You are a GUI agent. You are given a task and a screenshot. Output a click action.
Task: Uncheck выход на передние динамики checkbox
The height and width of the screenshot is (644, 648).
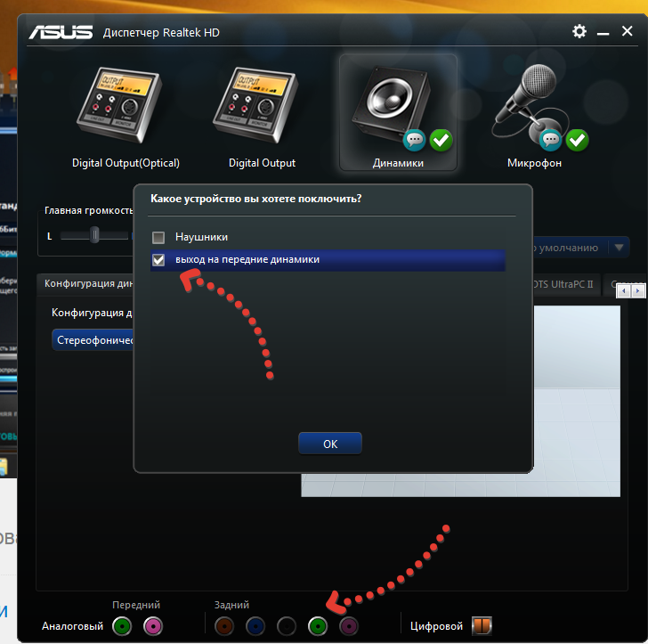pyautogui.click(x=158, y=260)
